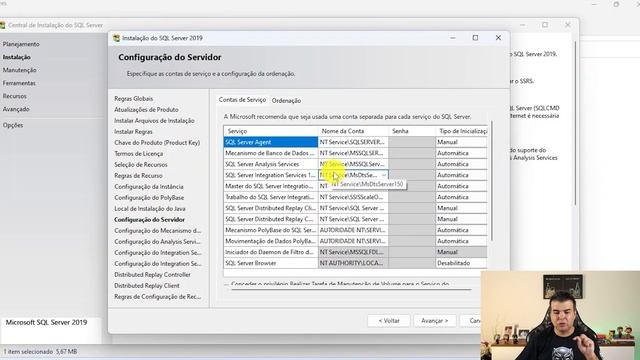Click the Tipo de Inicialização column header

(461, 131)
